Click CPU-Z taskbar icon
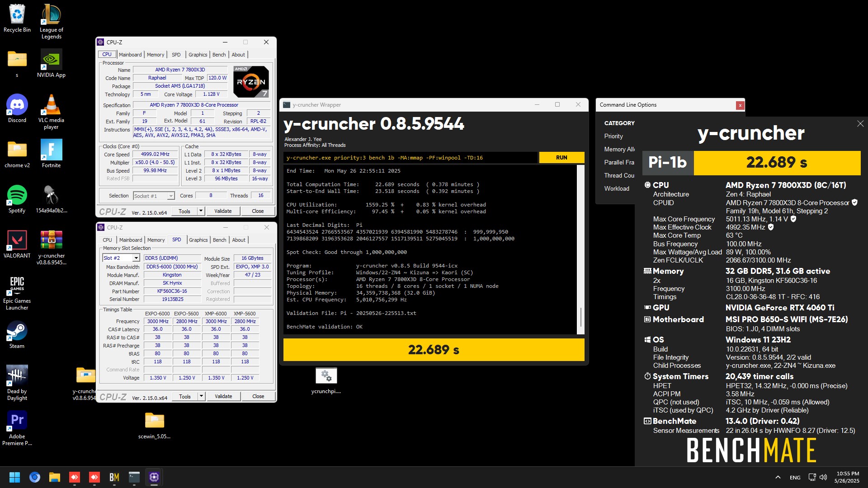The width and height of the screenshot is (868, 488). tap(154, 477)
